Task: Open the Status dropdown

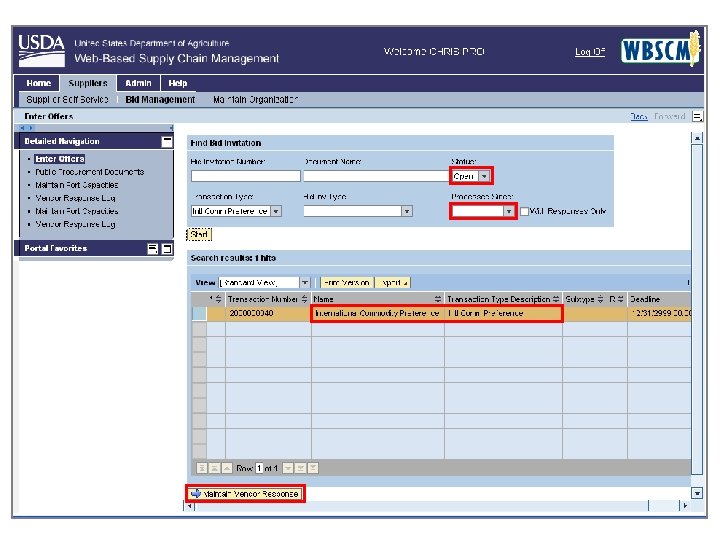Action: coord(484,176)
